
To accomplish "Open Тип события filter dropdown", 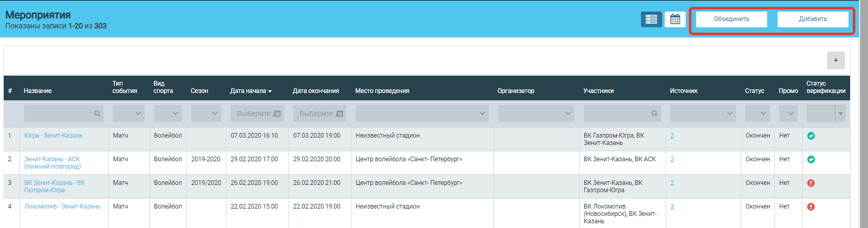I will point(129,113).
